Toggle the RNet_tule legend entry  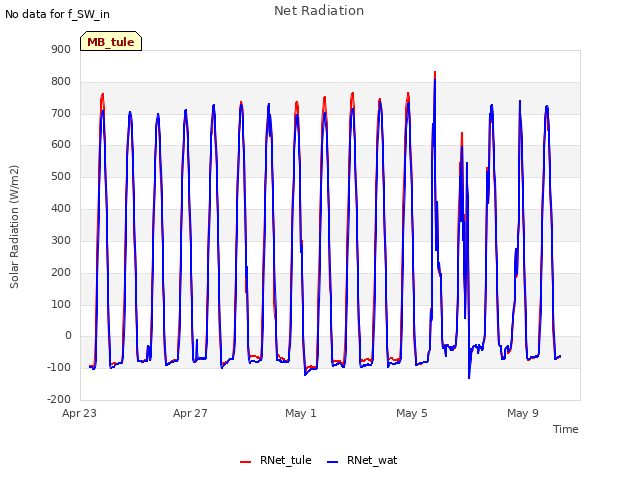pos(276,460)
